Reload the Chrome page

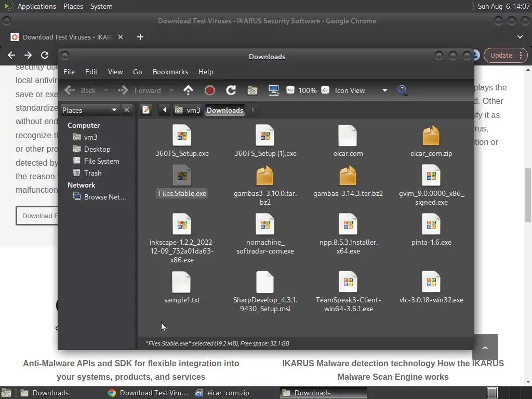coord(45,55)
